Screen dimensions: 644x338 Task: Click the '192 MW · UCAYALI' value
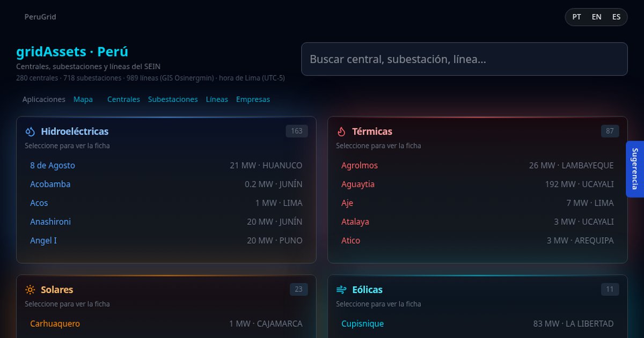click(580, 184)
